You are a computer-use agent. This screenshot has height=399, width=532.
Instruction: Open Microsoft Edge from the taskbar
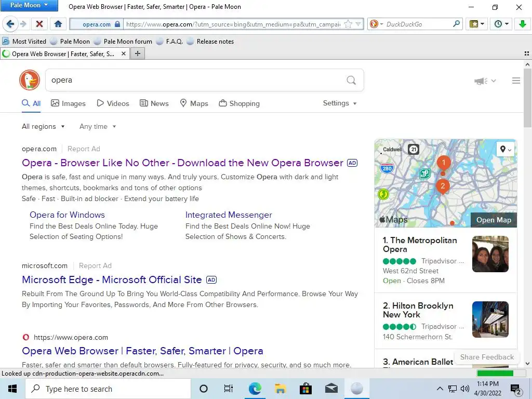click(x=255, y=389)
